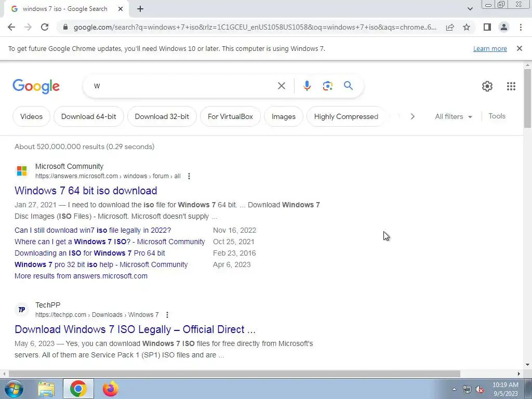Click the techpp.com breadcrumb URL
The height and width of the screenshot is (399, 532).
tap(97, 315)
